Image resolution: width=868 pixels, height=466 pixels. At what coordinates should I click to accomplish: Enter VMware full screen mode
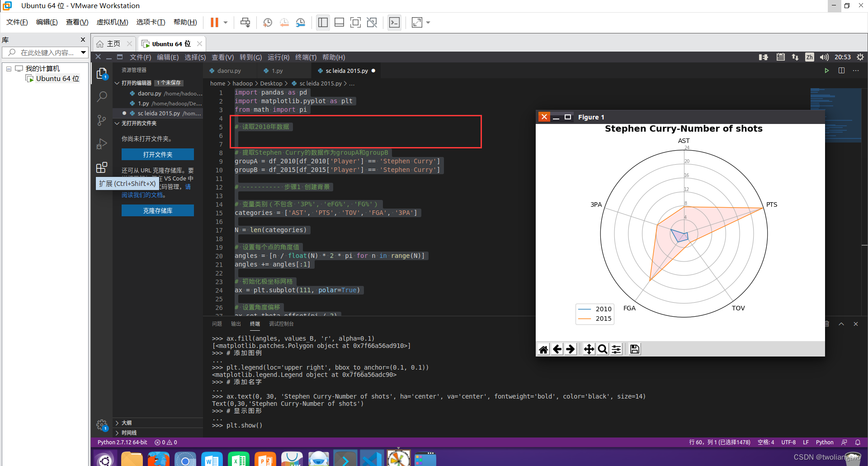[x=355, y=22]
